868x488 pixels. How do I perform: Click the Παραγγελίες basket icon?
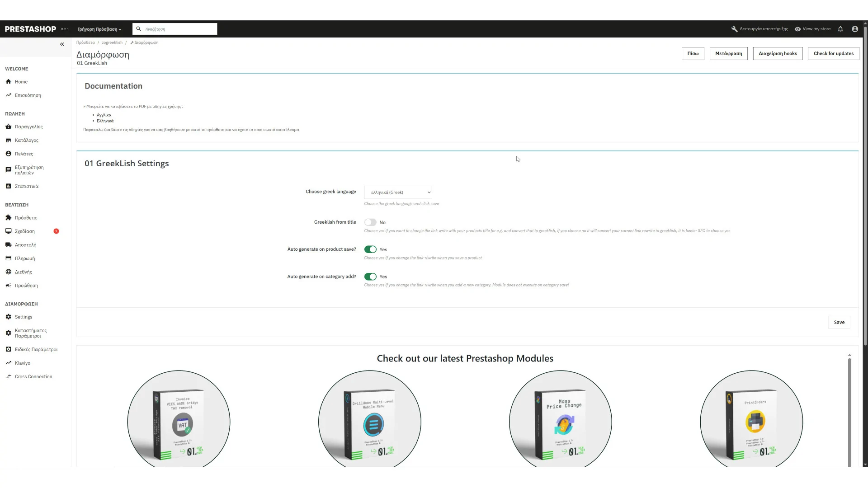point(8,127)
